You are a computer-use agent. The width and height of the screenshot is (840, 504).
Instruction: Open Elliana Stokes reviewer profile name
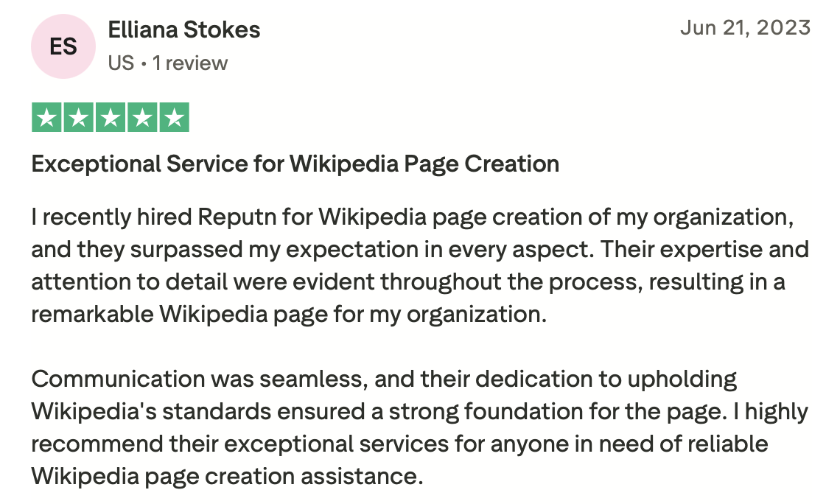183,30
